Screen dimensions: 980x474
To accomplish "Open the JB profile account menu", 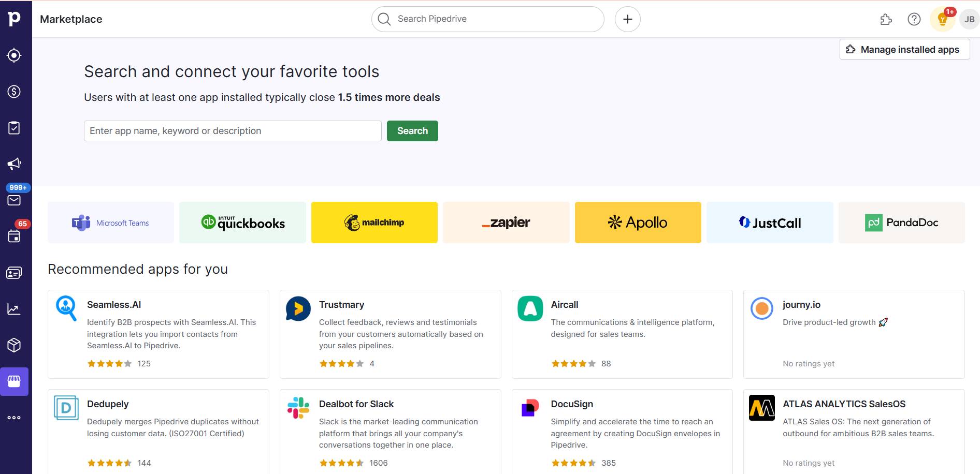I will pos(970,19).
